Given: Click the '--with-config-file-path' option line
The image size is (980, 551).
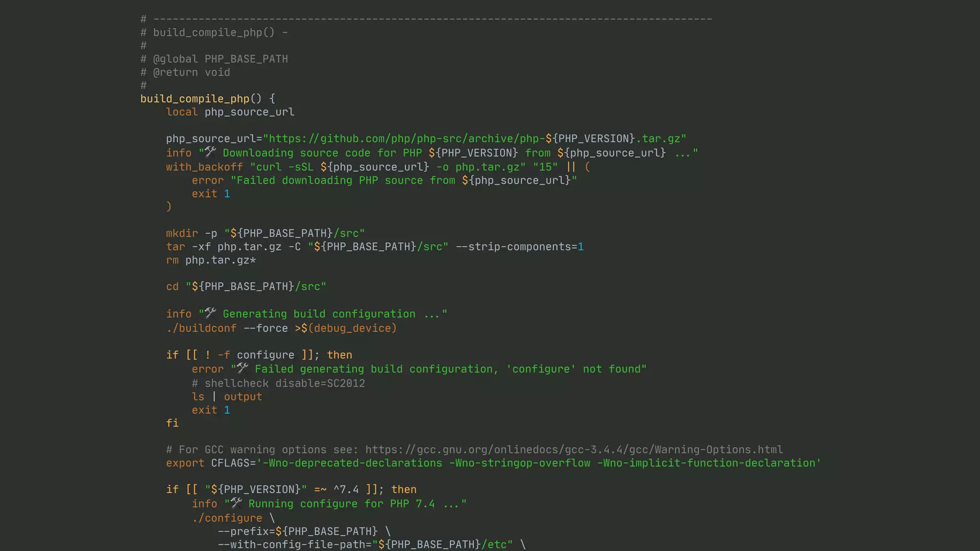Looking at the screenshot, I should [372, 544].
